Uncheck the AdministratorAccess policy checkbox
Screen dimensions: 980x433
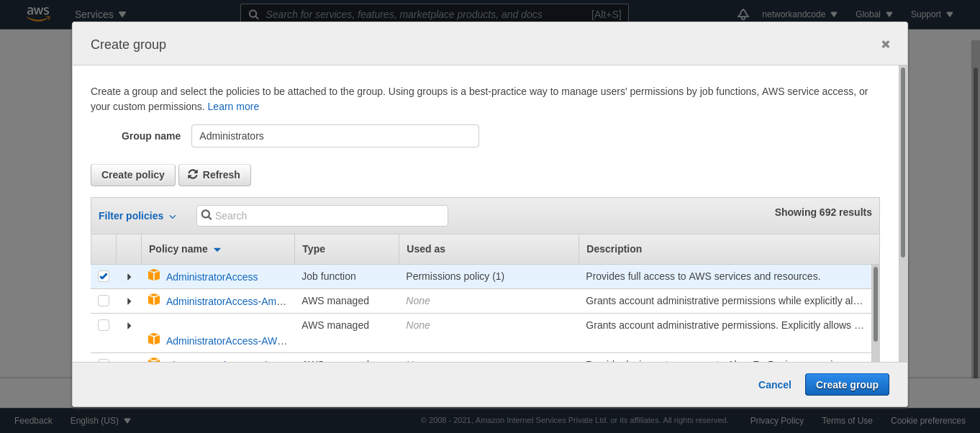[104, 276]
